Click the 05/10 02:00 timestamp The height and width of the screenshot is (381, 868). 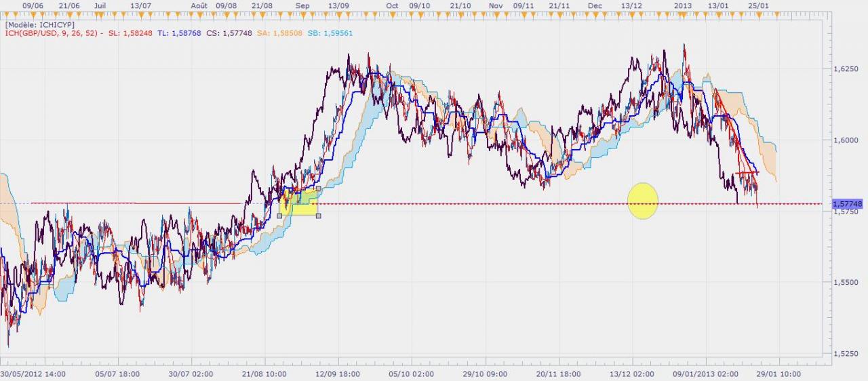click(412, 374)
